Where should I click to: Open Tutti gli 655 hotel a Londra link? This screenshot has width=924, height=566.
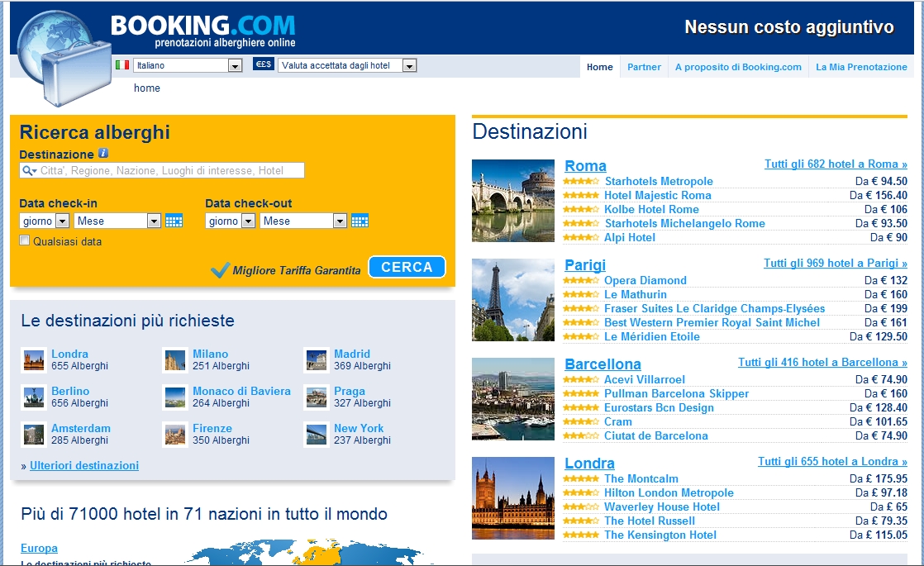(832, 461)
